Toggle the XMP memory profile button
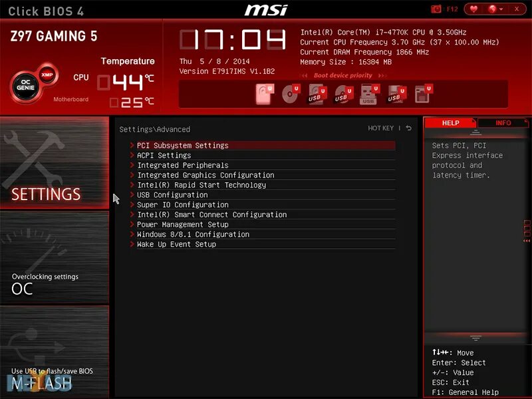 [47, 74]
